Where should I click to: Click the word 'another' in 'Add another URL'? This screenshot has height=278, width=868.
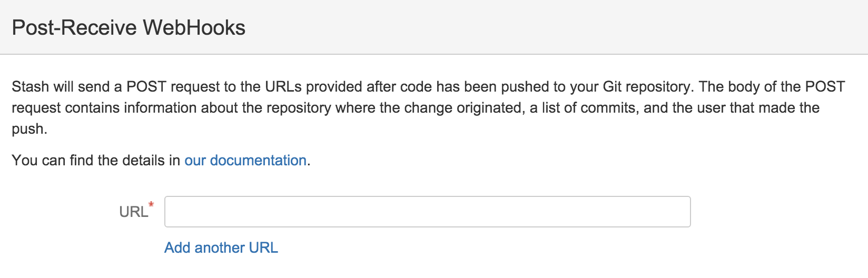click(220, 247)
